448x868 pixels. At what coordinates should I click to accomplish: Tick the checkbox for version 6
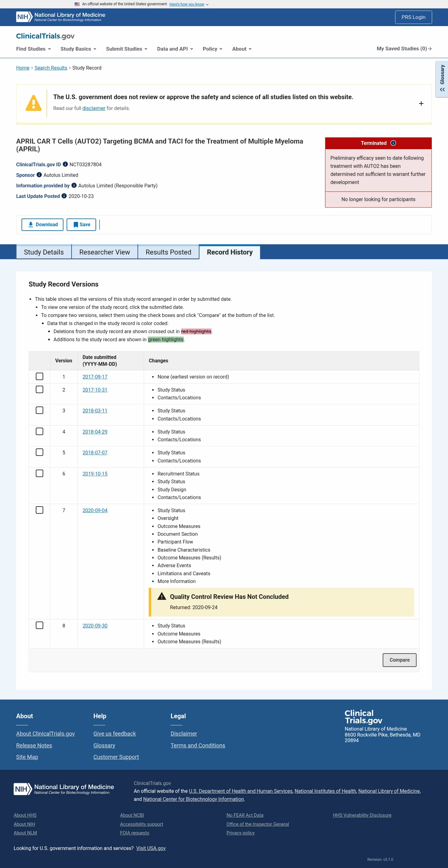point(40,474)
